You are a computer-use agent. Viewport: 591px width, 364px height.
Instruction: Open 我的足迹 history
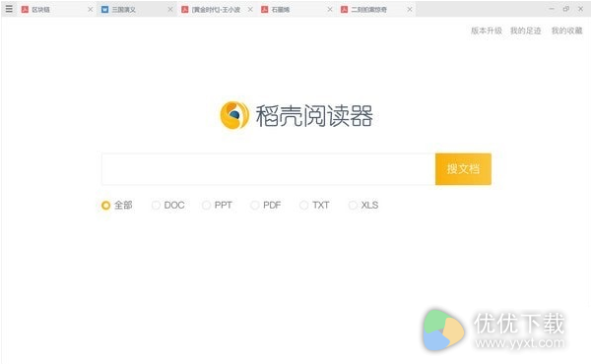click(x=525, y=30)
